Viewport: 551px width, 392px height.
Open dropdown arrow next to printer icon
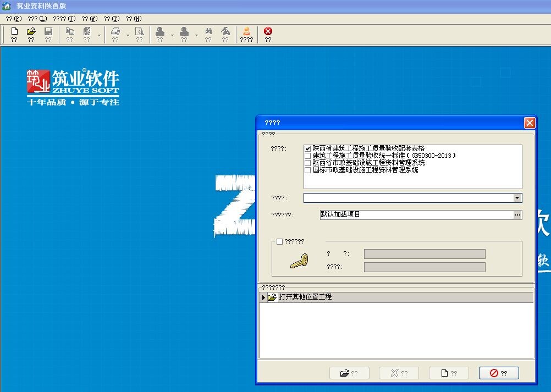[127, 36]
